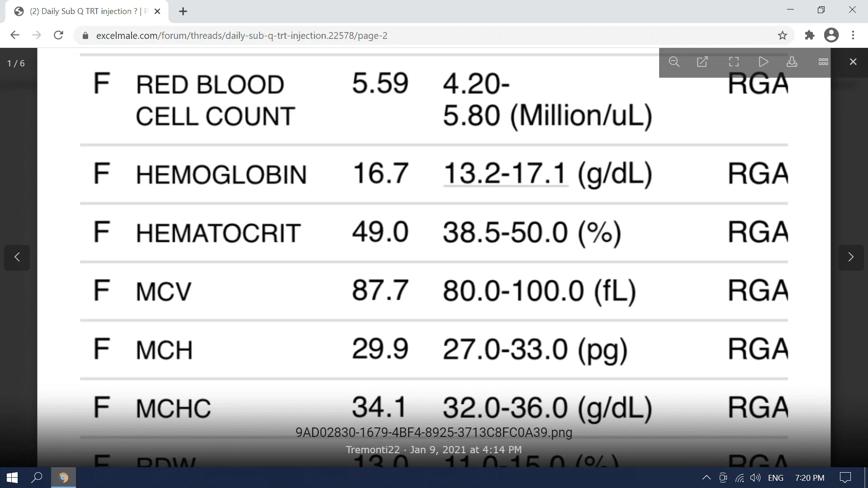Viewport: 868px width, 488px height.
Task: Zoom out the lightbox image
Action: point(674,62)
